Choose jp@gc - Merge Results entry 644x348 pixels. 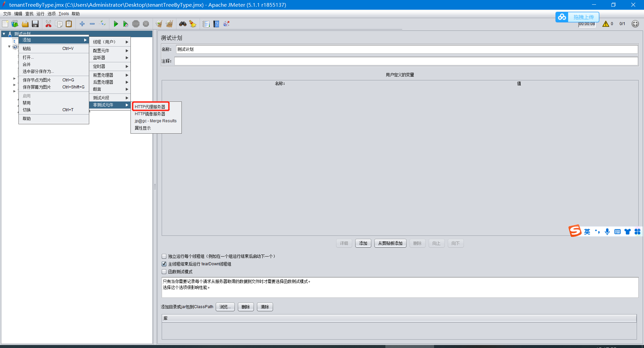pos(156,121)
